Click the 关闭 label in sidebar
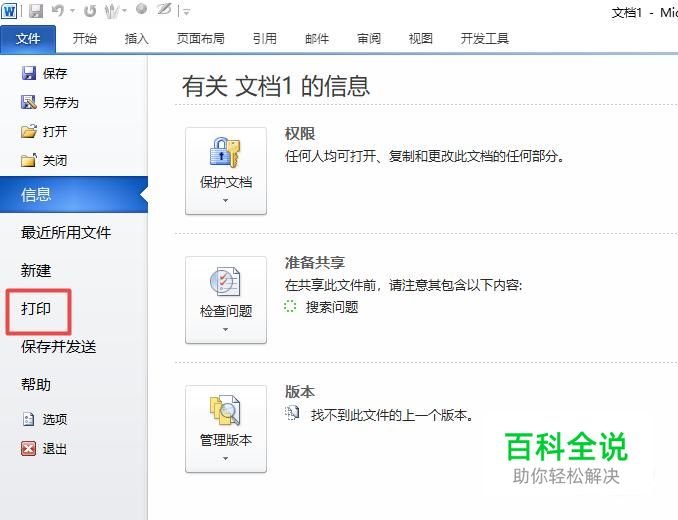This screenshot has width=678, height=520. [x=55, y=160]
